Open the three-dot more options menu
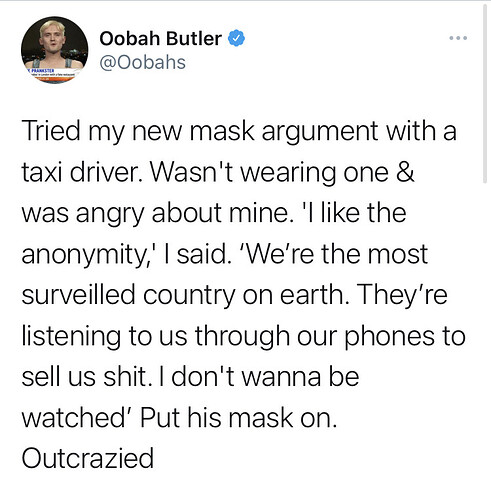491x500 pixels. point(458,38)
